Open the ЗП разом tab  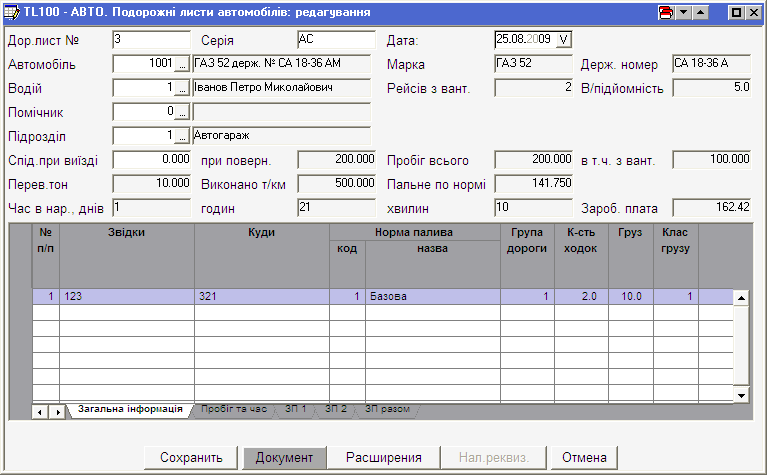click(387, 409)
